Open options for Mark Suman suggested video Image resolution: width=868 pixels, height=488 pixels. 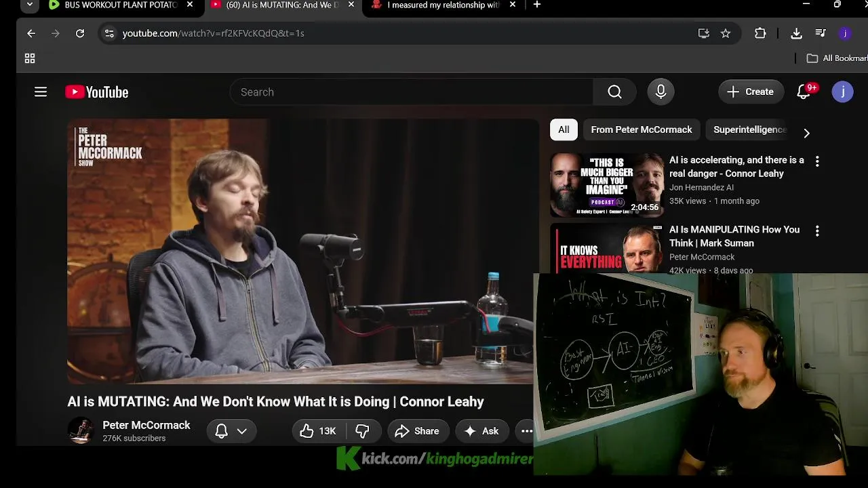[x=817, y=231]
